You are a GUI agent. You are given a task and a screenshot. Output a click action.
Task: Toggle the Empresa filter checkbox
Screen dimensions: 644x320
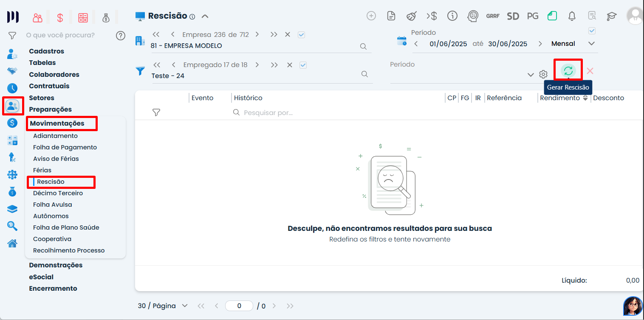[x=301, y=35]
